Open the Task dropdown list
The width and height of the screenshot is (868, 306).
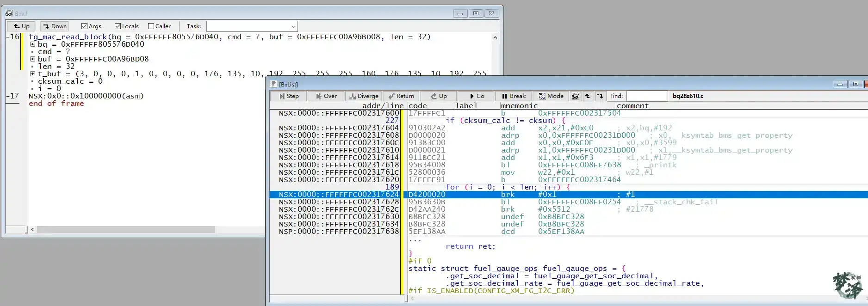293,26
